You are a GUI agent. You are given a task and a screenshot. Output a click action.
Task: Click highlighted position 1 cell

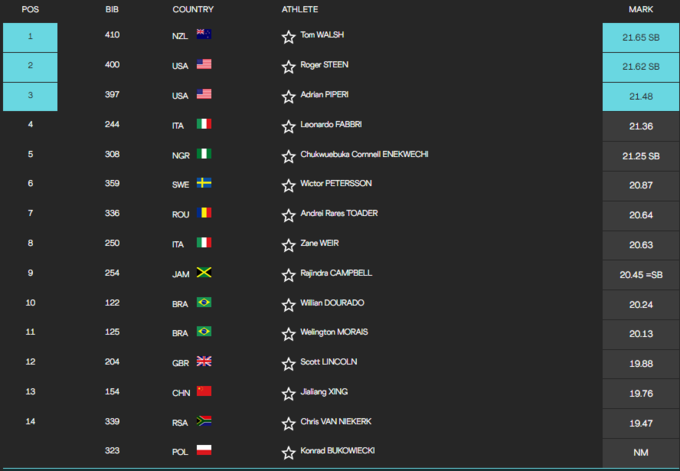(30, 37)
